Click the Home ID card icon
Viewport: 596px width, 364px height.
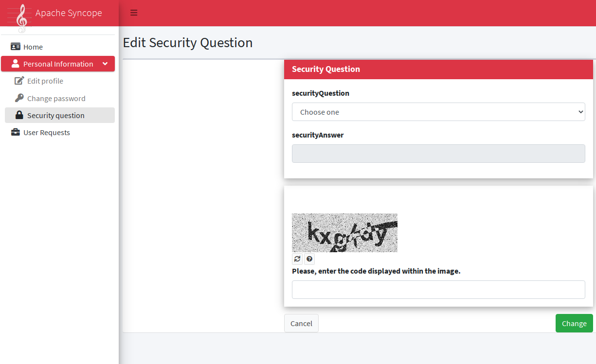pyautogui.click(x=16, y=47)
